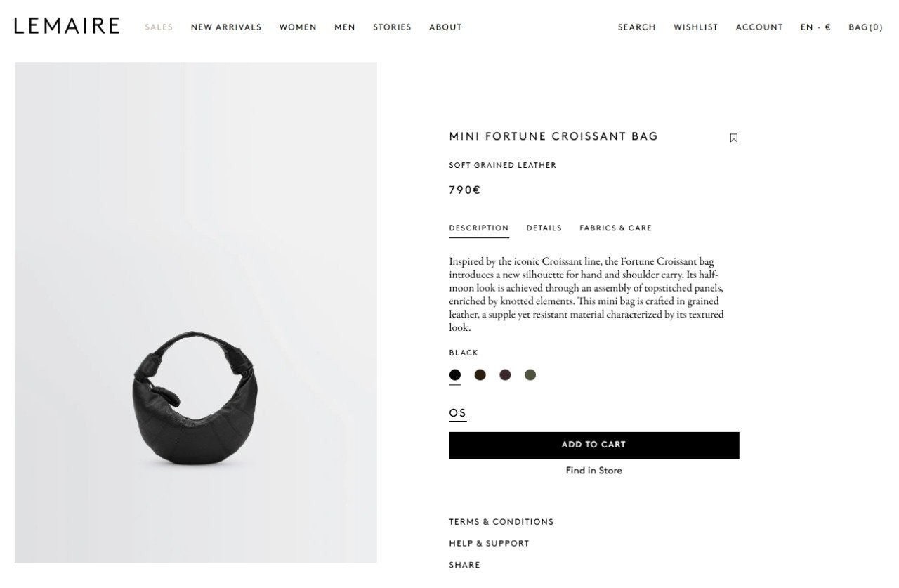The width and height of the screenshot is (899, 588).
Task: Expand the Women menu
Action: tap(298, 27)
